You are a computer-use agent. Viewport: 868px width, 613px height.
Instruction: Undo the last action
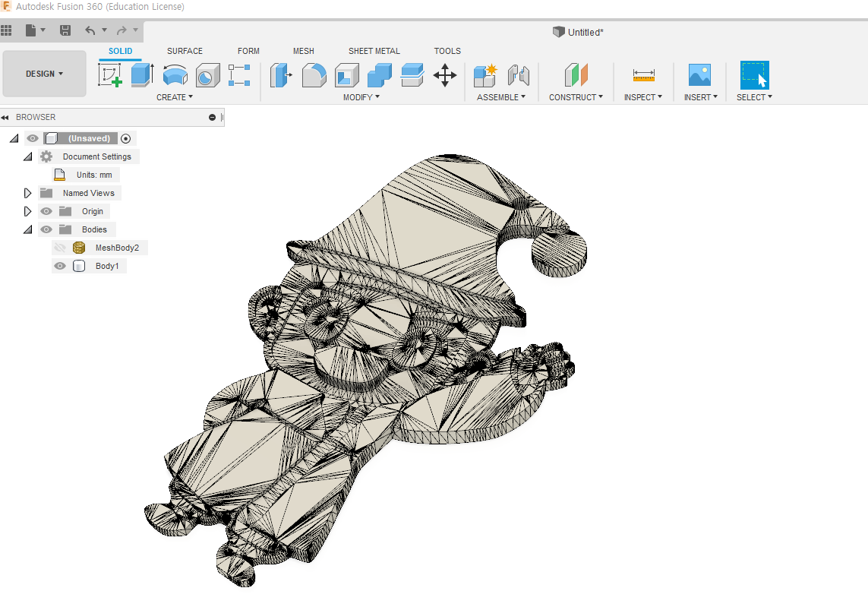(90, 30)
